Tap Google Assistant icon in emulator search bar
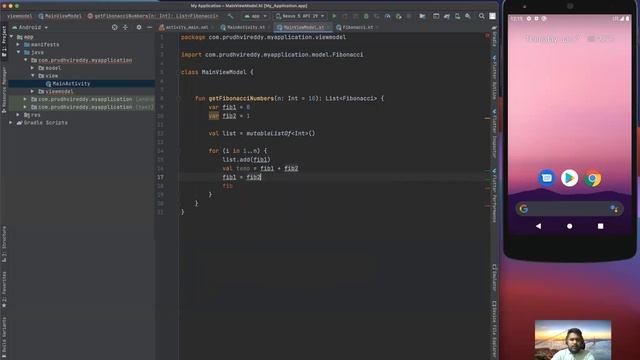Image resolution: width=640 pixels, height=360 pixels. [x=614, y=209]
